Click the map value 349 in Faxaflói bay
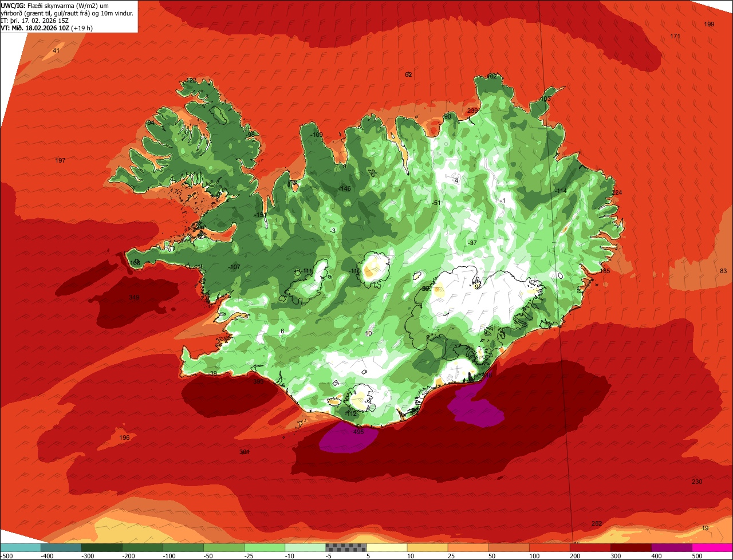This screenshot has height=560, width=733. [134, 297]
